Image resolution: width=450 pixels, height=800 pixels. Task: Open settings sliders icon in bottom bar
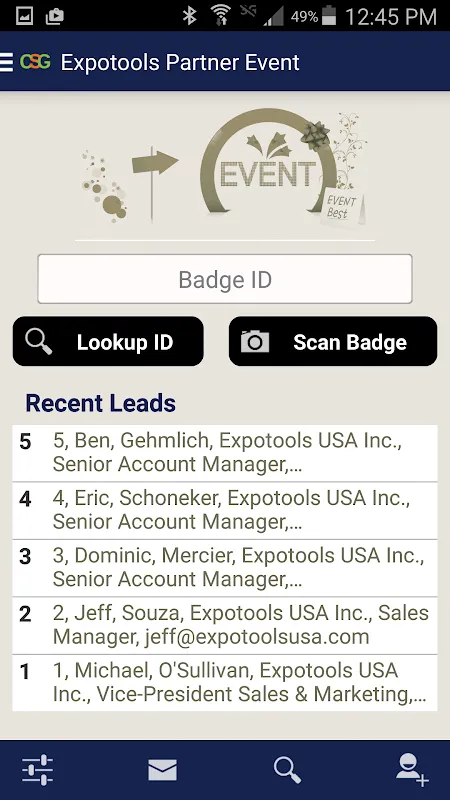click(x=37, y=770)
